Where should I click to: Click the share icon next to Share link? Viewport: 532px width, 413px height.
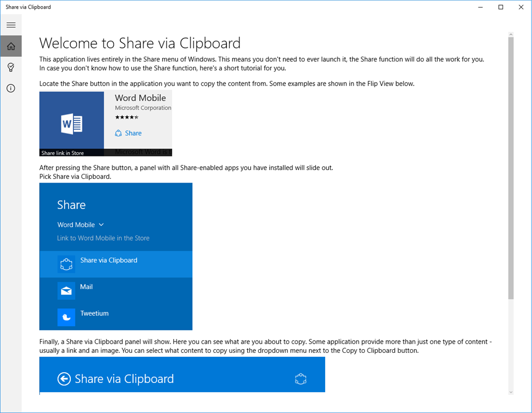point(118,134)
